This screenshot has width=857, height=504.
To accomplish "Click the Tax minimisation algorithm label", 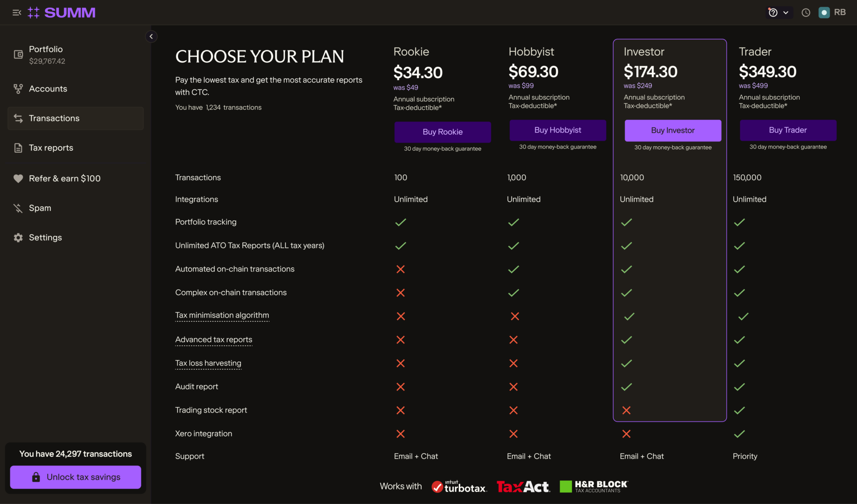I will (222, 315).
